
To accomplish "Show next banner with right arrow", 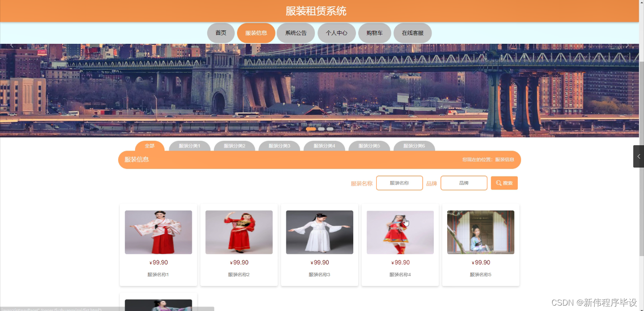I will (627, 46).
